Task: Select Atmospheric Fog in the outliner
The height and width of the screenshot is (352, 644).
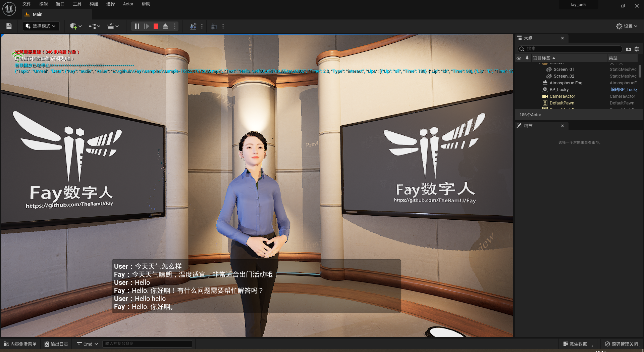Action: (x=566, y=83)
